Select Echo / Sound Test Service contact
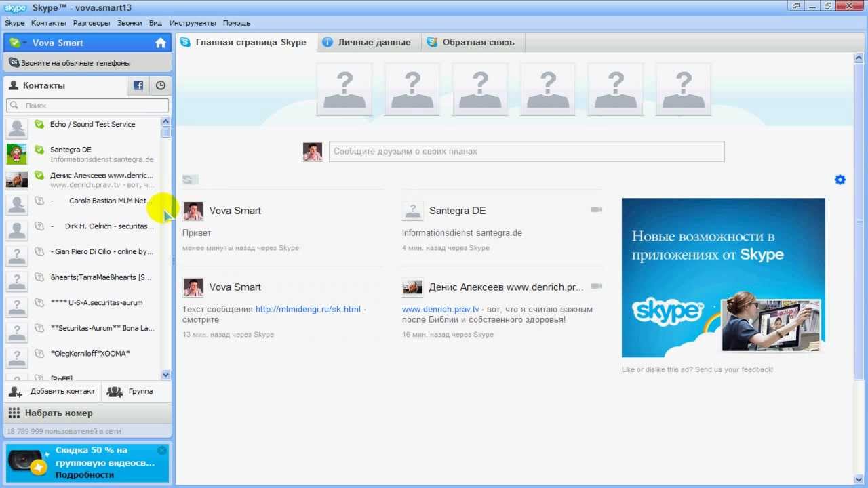This screenshot has height=488, width=868. pyautogui.click(x=82, y=128)
